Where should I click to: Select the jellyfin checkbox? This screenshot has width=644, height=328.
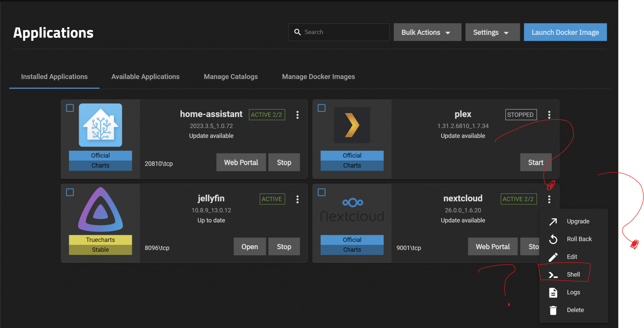[x=70, y=193]
